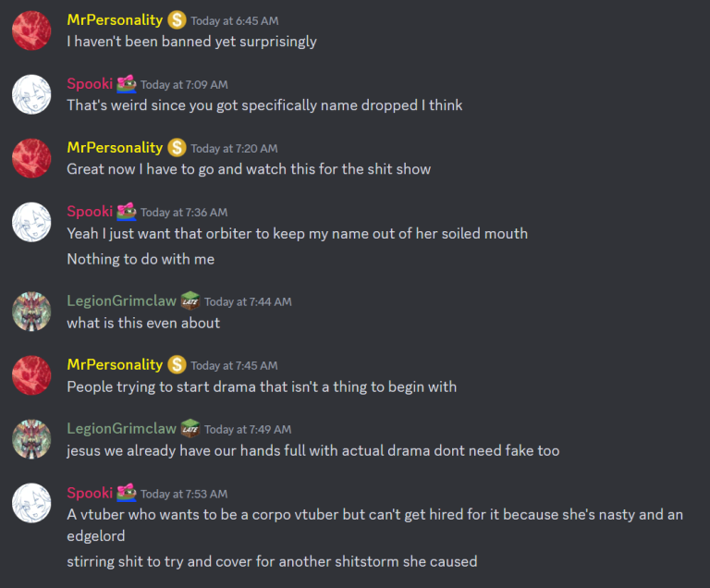The width and height of the screenshot is (710, 588).
Task: Click the gold dollar badge at 7:20 AM
Action: click(x=177, y=148)
